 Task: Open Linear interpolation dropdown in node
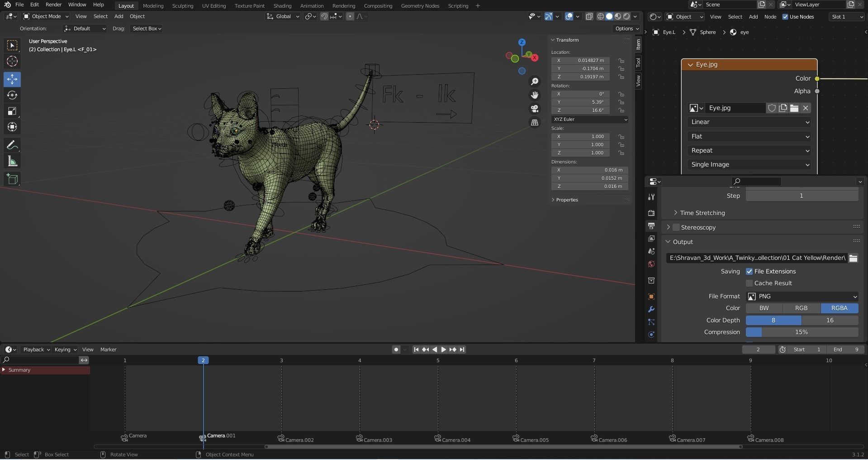[749, 122]
